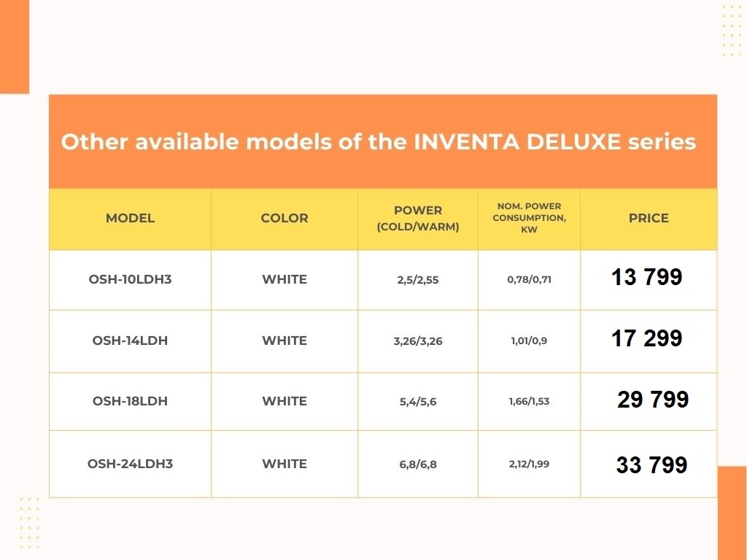Select the PRICE column header

tap(649, 218)
